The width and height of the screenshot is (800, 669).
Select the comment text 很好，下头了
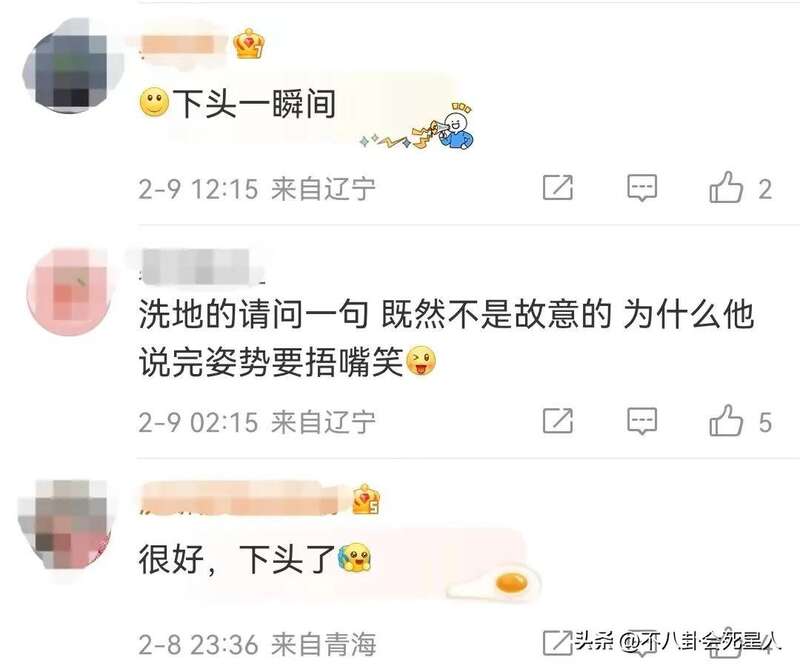point(237,558)
